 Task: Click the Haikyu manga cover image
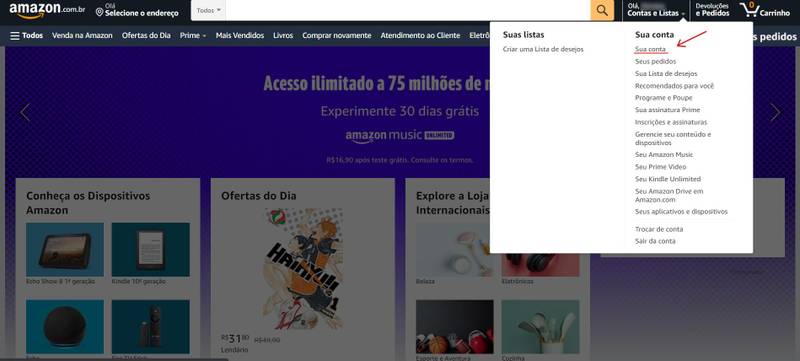click(x=303, y=269)
